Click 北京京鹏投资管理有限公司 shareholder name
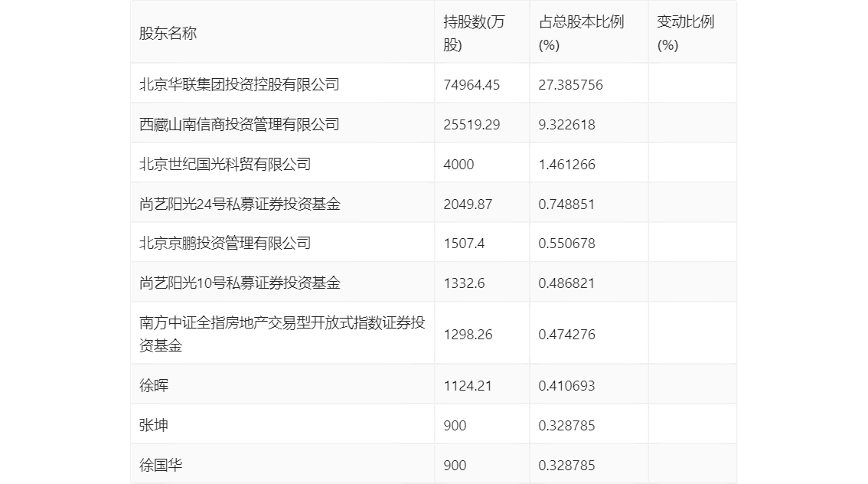 tap(225, 243)
